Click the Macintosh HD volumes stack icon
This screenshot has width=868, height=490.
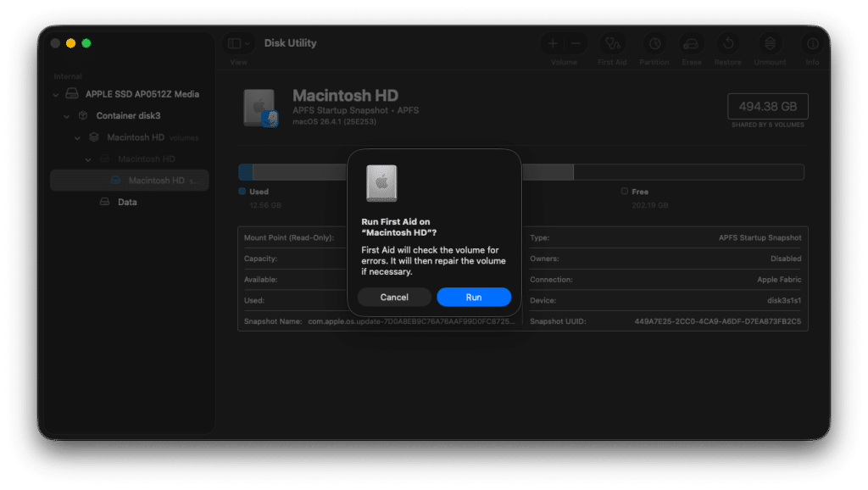[x=94, y=136]
